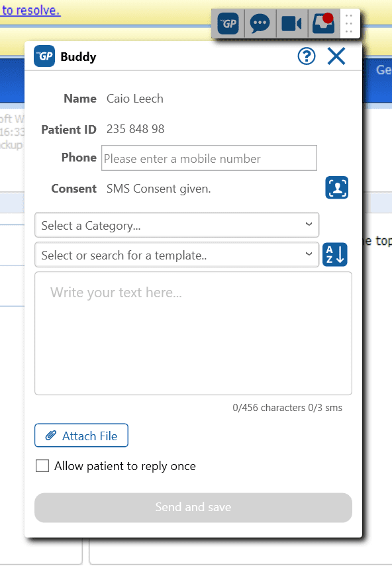The image size is (392, 566).
Task: Close the Buddy panel
Action: coord(336,56)
